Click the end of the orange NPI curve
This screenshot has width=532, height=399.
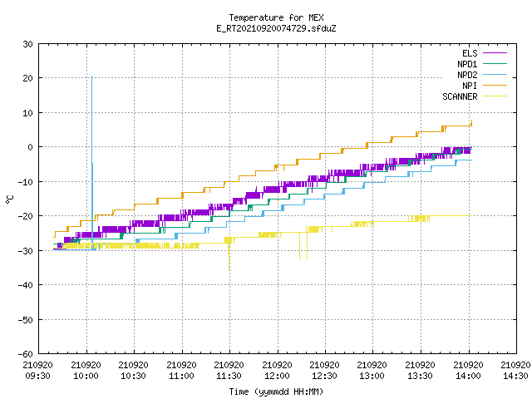471,123
